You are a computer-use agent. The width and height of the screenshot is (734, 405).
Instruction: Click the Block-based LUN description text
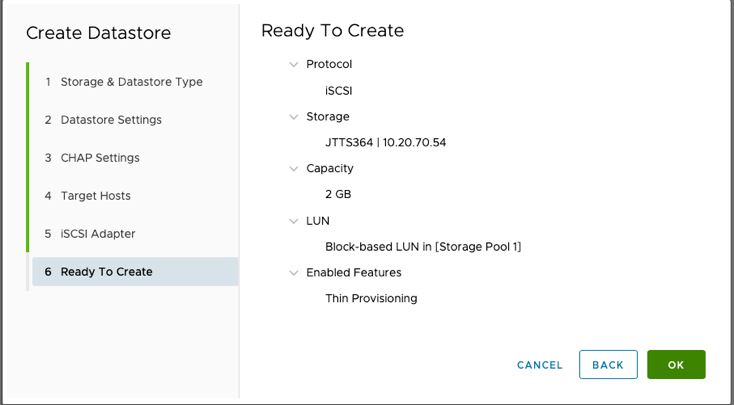423,246
